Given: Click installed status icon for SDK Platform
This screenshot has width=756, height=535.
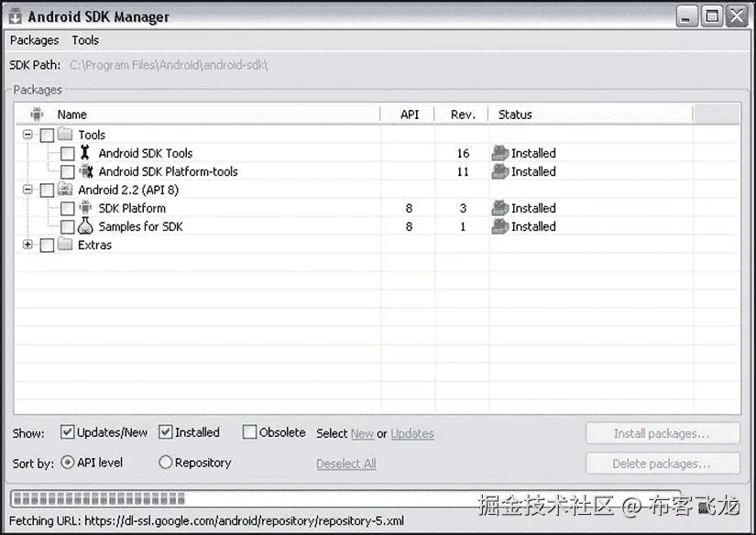Looking at the screenshot, I should coord(500,208).
